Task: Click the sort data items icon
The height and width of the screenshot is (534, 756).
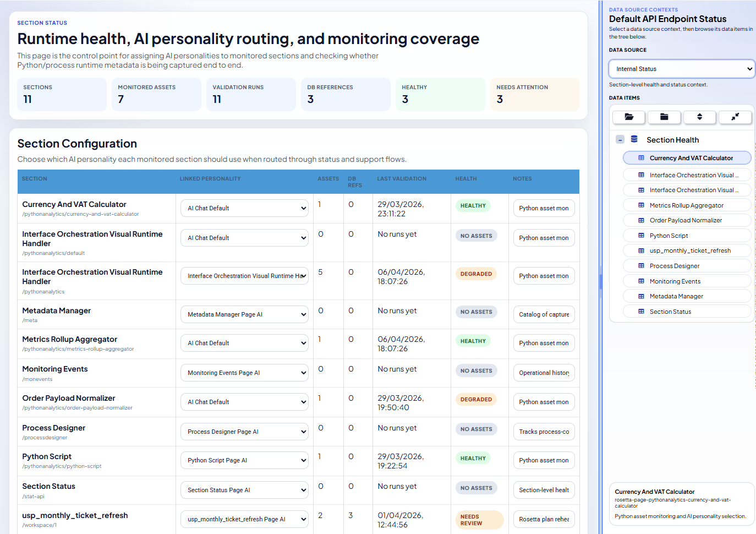Action: click(699, 117)
